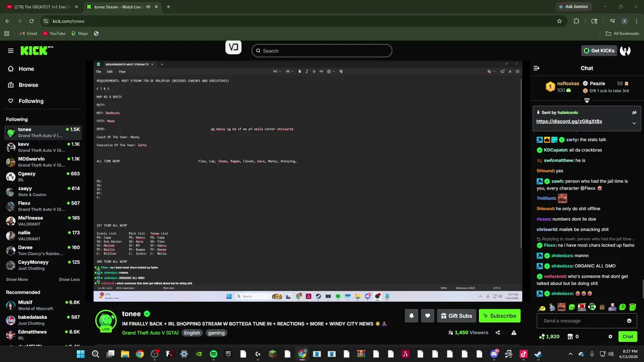Click the Flexx username in chat
Image resolution: width=644 pixels, height=362 pixels.
point(550,245)
